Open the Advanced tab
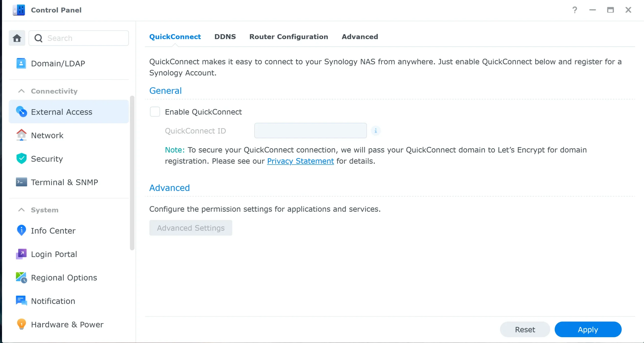 tap(360, 37)
